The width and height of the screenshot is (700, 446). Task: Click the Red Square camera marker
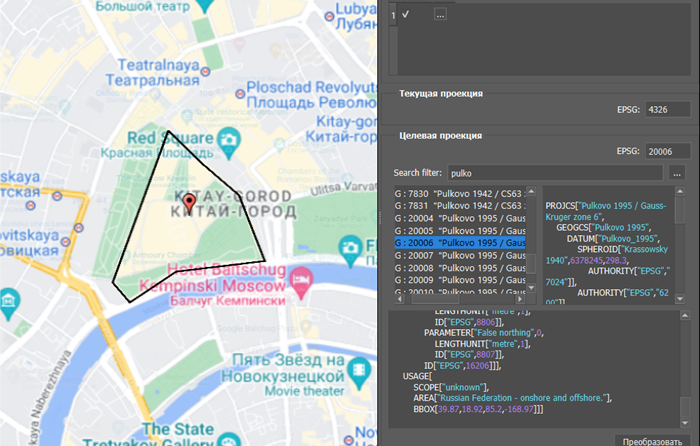tap(229, 143)
